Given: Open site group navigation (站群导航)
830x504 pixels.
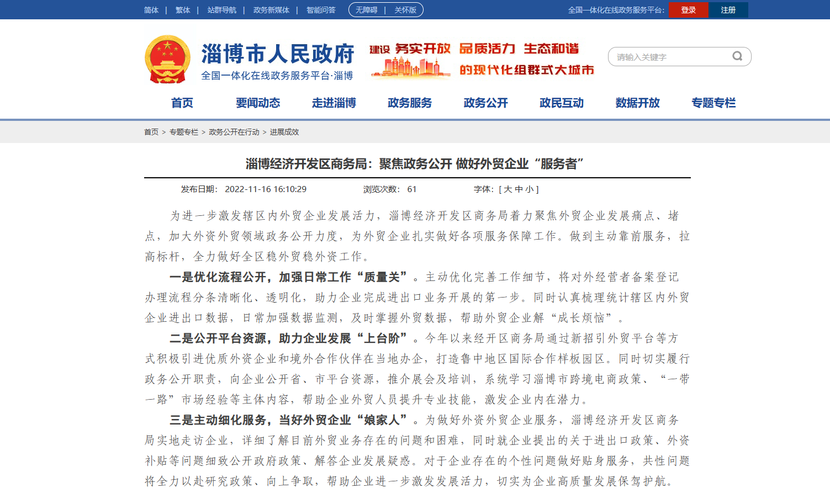Looking at the screenshot, I should (221, 10).
